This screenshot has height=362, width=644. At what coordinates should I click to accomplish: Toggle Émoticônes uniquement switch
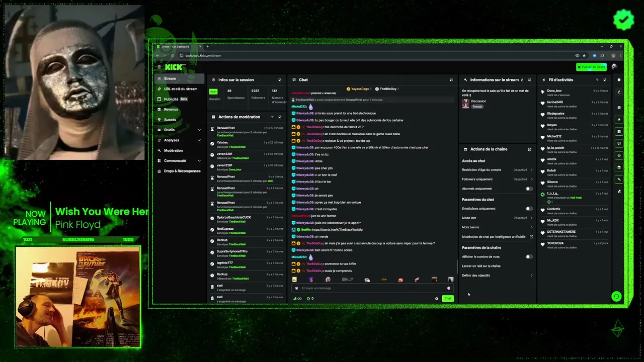pos(529,209)
